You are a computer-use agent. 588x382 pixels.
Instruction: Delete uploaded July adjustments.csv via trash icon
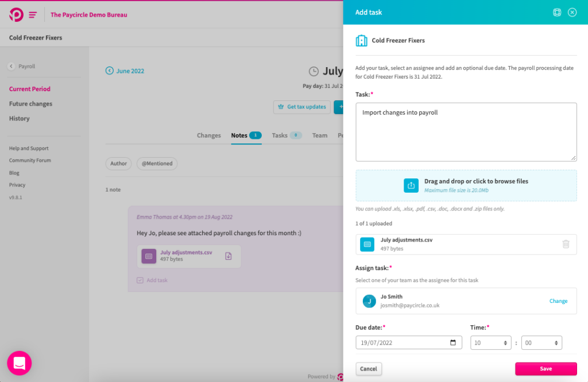pyautogui.click(x=565, y=244)
